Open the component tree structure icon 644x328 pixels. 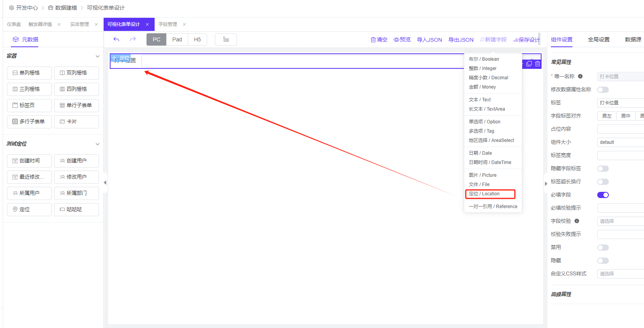pyautogui.click(x=226, y=39)
